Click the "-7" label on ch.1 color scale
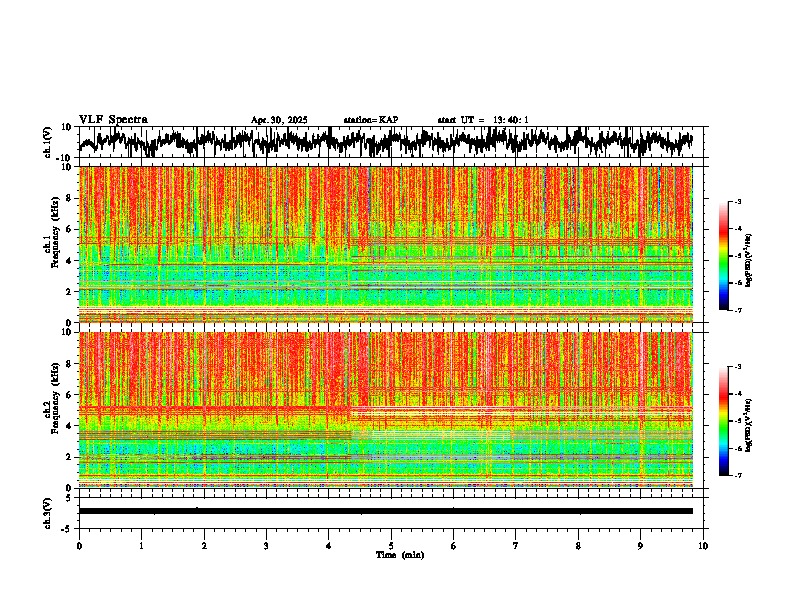 click(737, 310)
